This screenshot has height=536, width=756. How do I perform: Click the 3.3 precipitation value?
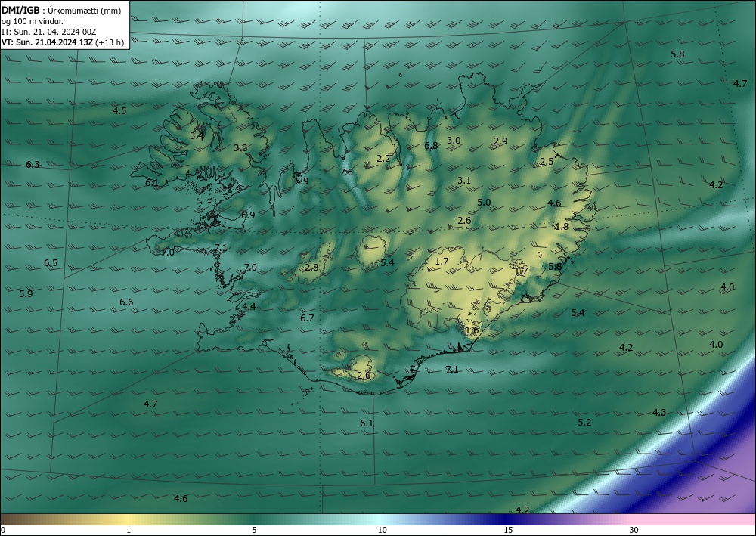[240, 148]
